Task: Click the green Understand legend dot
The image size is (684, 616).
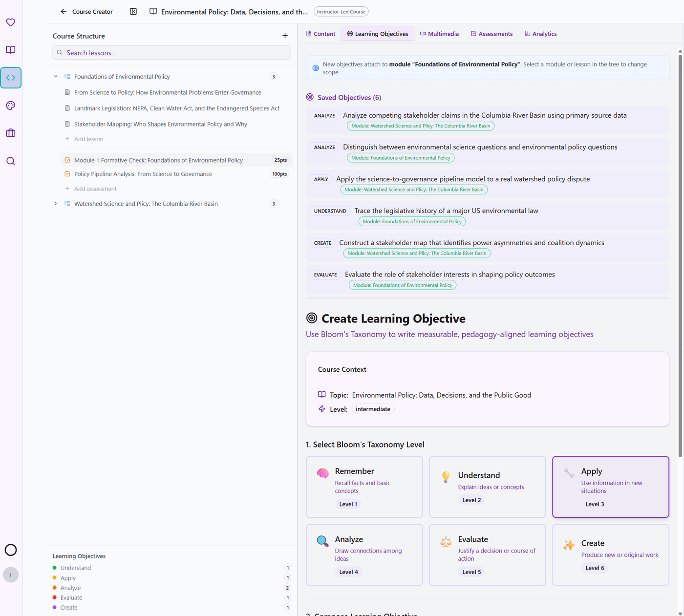Action: click(x=55, y=568)
